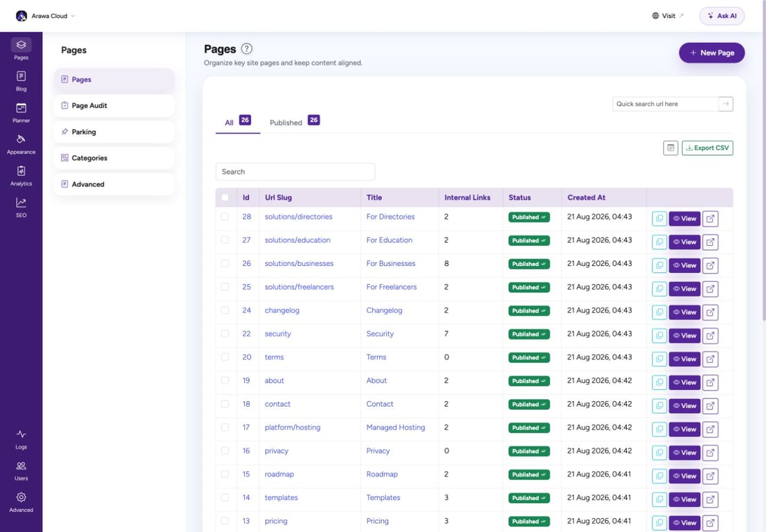Open the Managed Hosting title link
Viewport: 766px width, 532px height.
(x=396, y=427)
